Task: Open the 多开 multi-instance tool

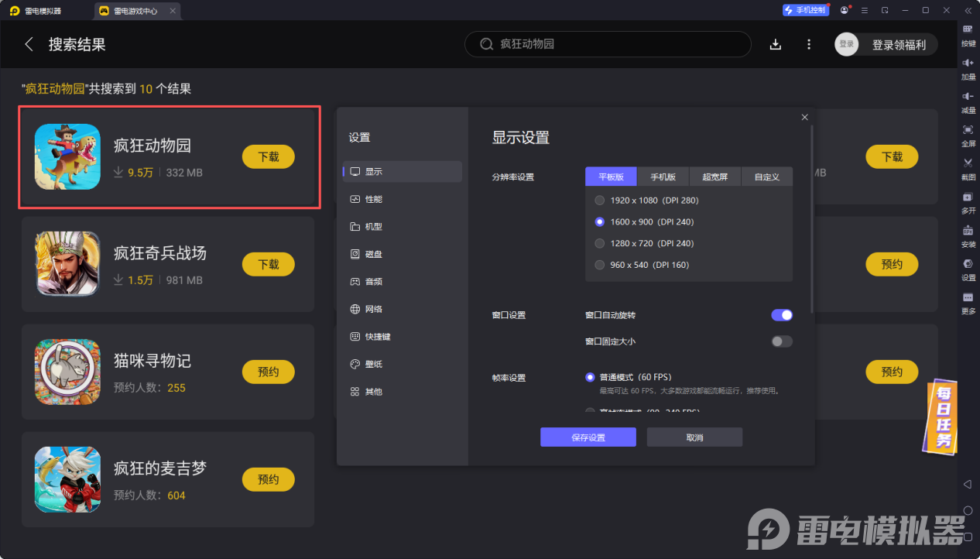Action: 968,202
